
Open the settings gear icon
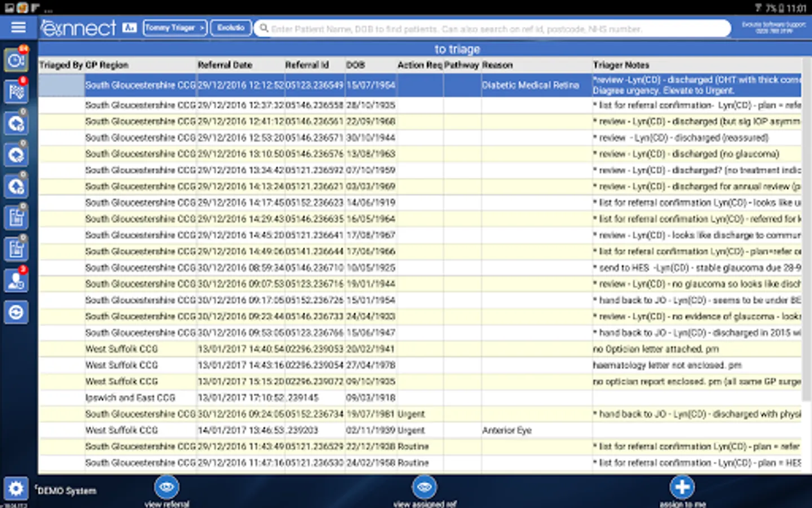pos(16,488)
